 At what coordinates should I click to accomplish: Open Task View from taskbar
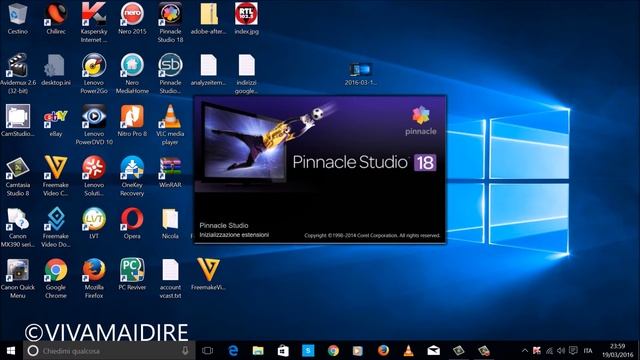(x=207, y=351)
